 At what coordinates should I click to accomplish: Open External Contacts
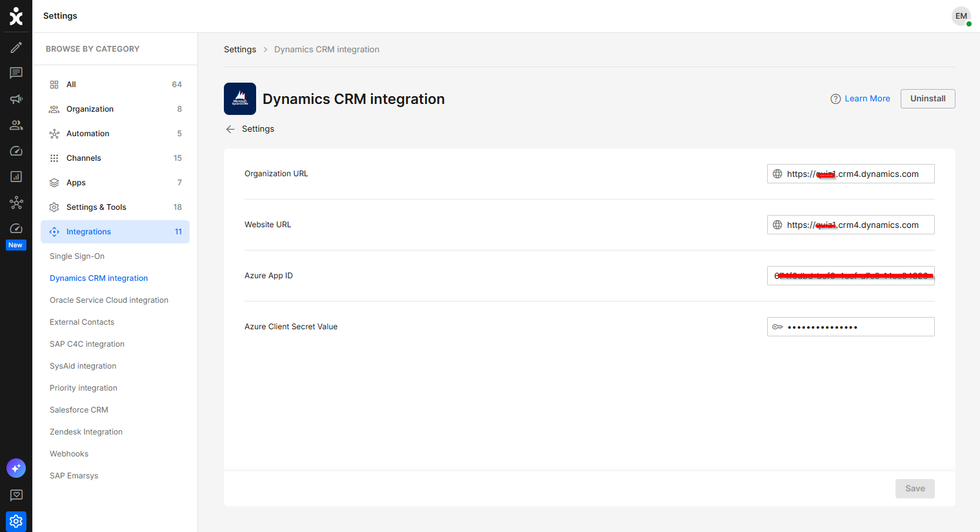coord(82,322)
